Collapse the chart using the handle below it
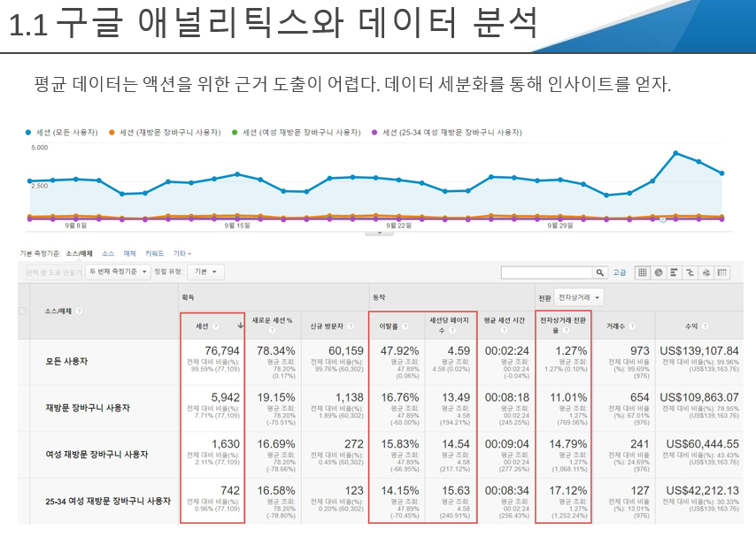 click(380, 233)
